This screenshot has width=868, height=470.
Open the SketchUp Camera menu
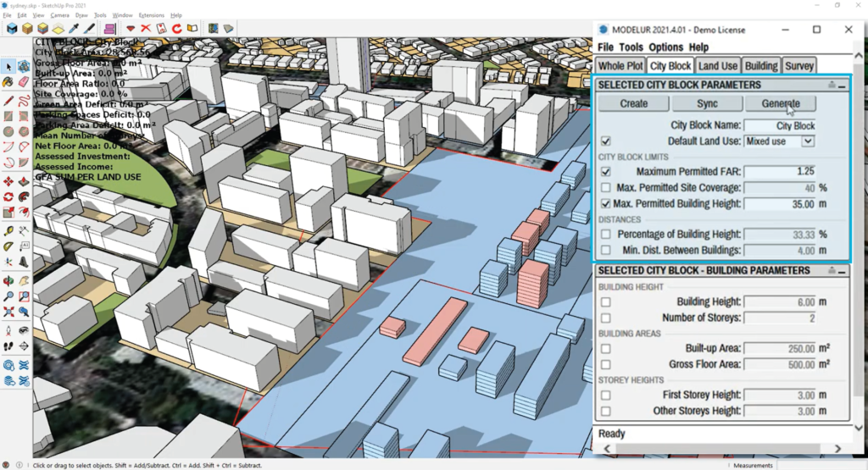pyautogui.click(x=60, y=15)
